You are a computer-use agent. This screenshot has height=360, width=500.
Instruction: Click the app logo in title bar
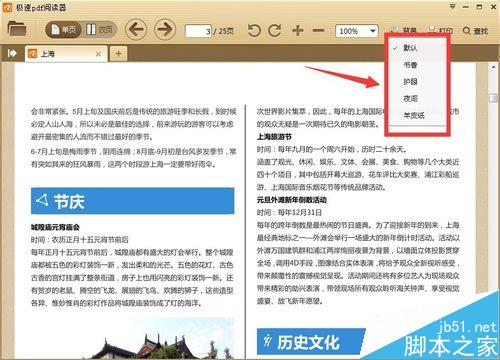pyautogui.click(x=7, y=7)
